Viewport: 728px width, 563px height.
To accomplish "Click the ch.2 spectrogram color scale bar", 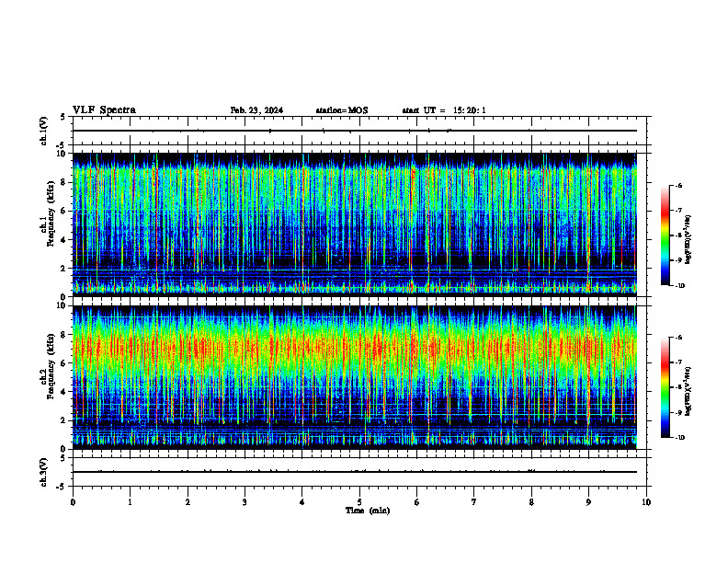I will click(665, 387).
